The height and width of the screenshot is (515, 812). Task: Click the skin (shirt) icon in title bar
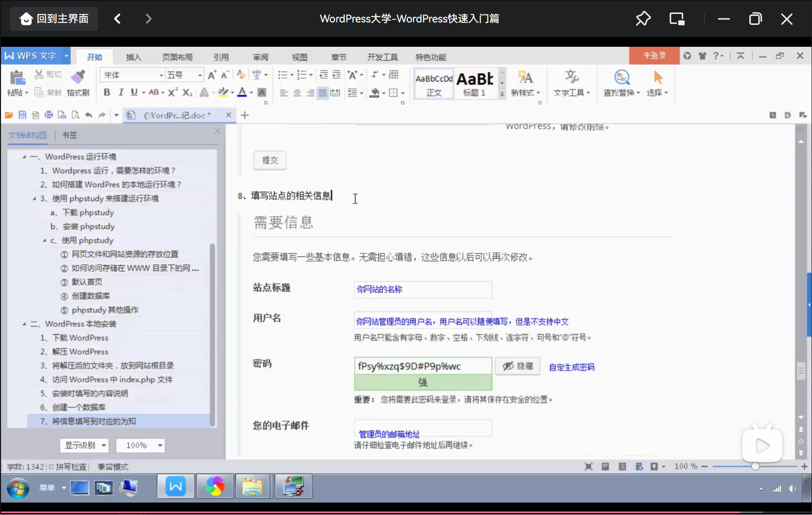pyautogui.click(x=702, y=56)
